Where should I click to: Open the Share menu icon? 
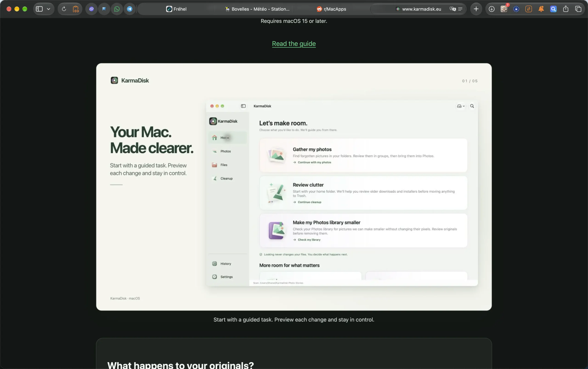(x=565, y=9)
